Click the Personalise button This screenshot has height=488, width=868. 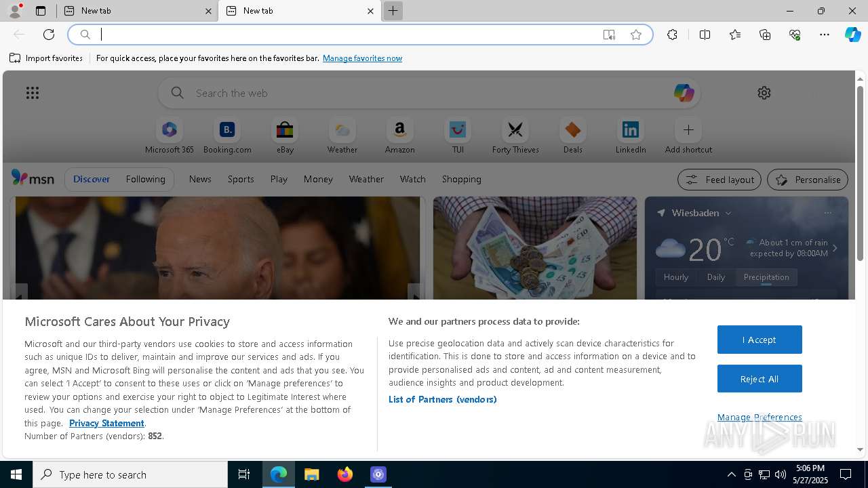[808, 180]
